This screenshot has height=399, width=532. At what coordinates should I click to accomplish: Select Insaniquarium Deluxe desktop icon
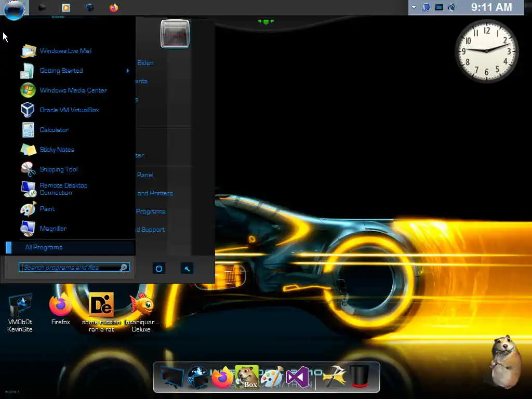(141, 313)
